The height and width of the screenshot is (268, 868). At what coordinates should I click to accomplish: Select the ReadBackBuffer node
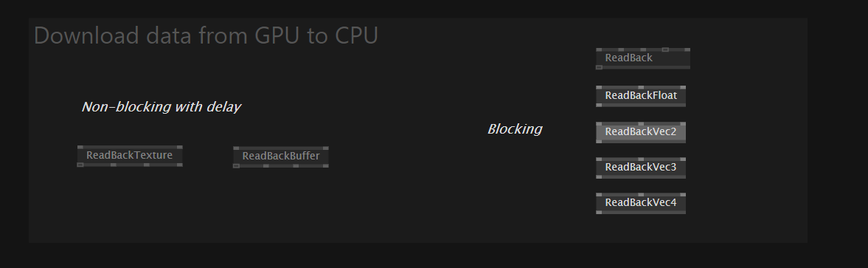[x=281, y=157]
